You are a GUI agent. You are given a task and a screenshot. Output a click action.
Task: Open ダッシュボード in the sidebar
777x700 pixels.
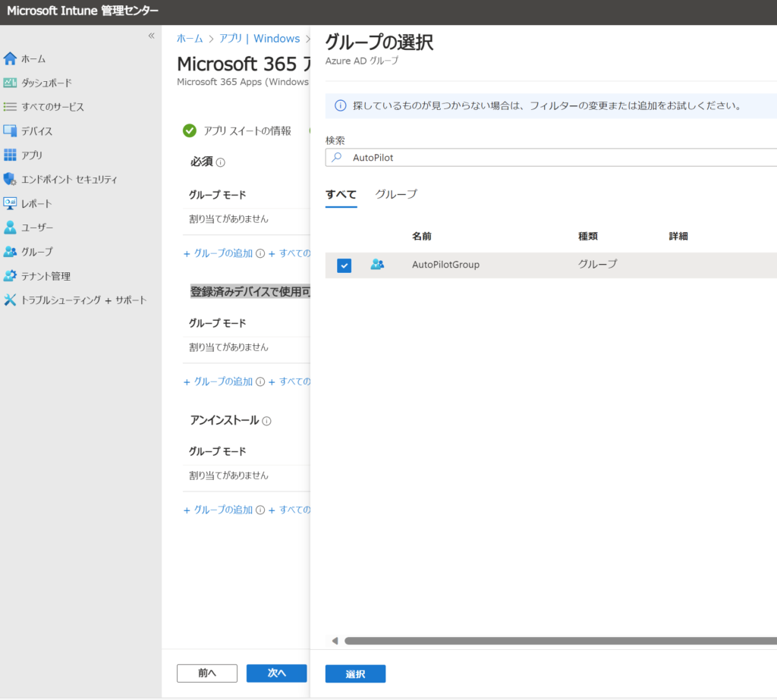[x=46, y=83]
